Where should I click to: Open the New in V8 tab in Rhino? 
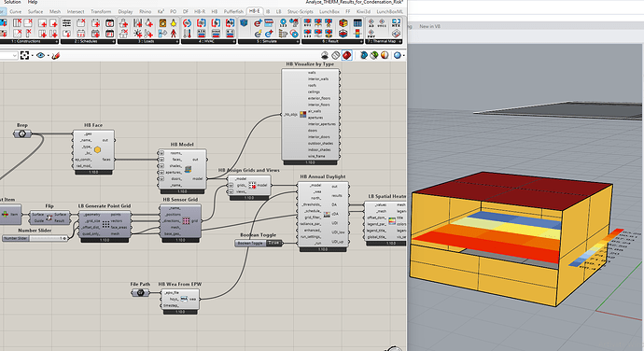(x=429, y=26)
